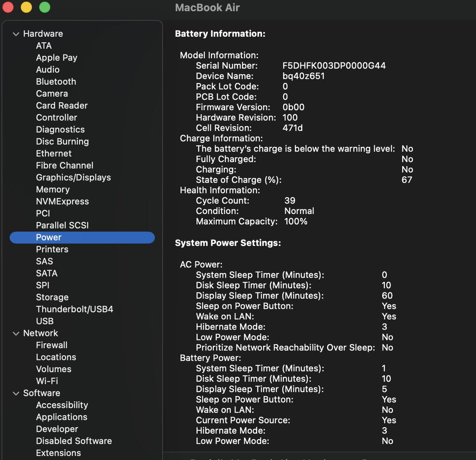This screenshot has height=460, width=476.
Task: Click the battery Serial Number value
Action: tap(334, 66)
